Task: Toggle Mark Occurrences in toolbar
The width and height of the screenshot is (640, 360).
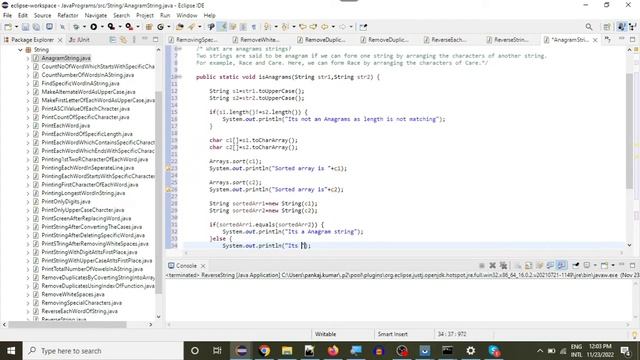Action: pos(222,27)
